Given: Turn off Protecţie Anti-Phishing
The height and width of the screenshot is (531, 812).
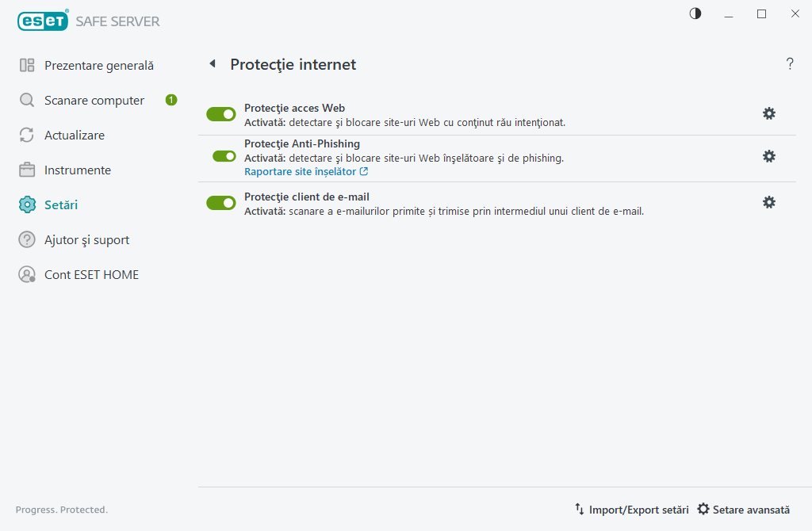Looking at the screenshot, I should point(220,156).
